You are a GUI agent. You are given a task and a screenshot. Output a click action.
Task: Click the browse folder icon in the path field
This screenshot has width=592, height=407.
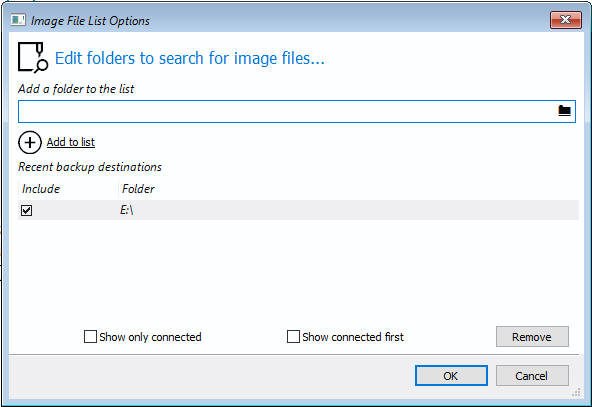564,111
